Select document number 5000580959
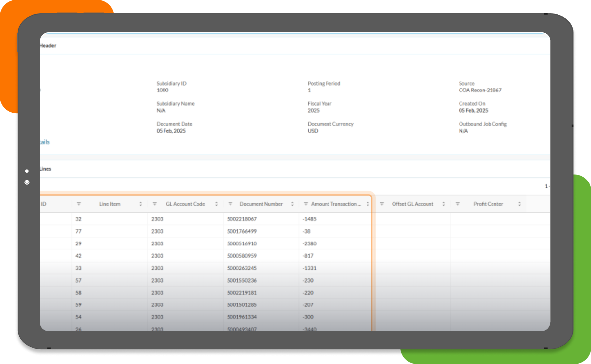Image resolution: width=591 pixels, height=364 pixels. click(242, 256)
